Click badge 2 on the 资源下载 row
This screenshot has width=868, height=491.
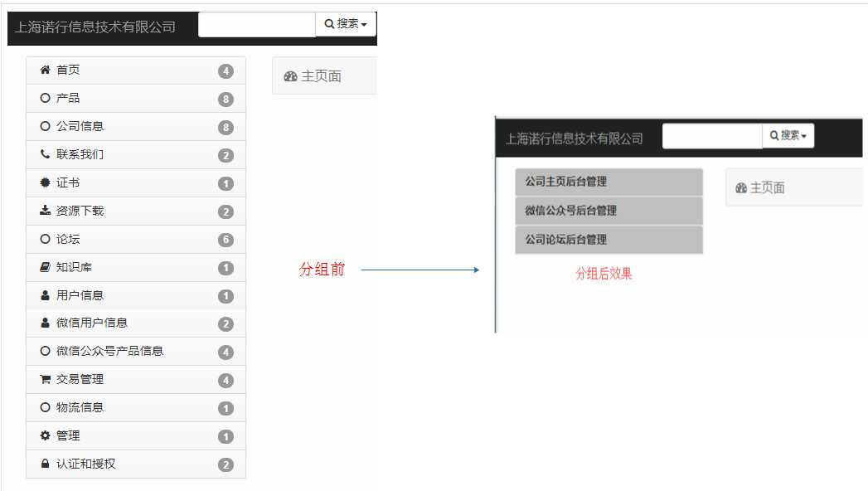pos(225,211)
